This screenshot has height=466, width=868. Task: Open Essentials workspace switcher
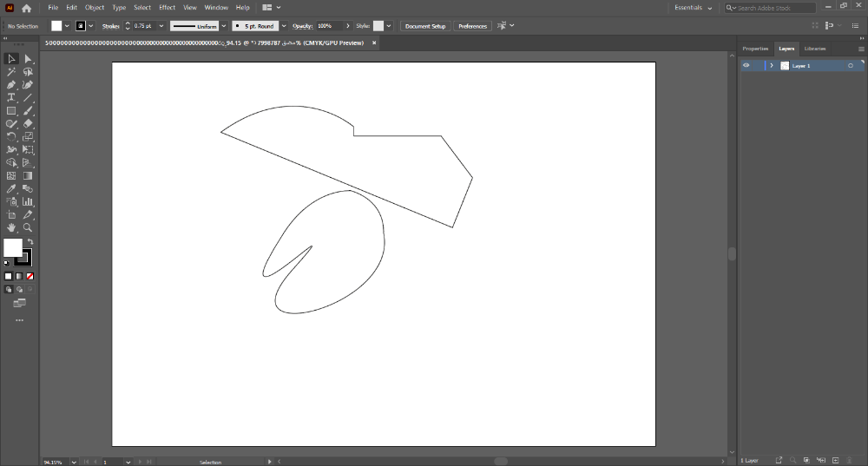[x=693, y=8]
